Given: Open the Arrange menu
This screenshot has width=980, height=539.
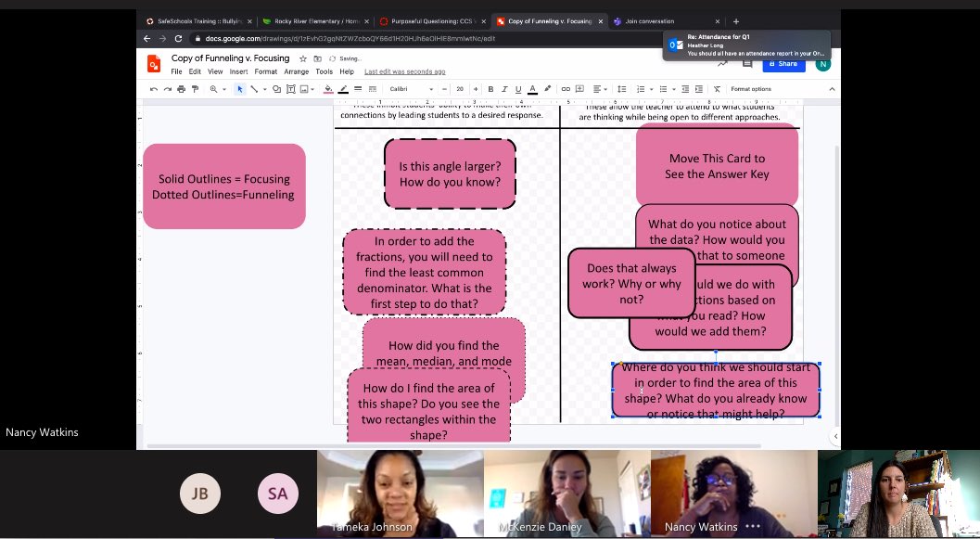Looking at the screenshot, I should point(297,72).
